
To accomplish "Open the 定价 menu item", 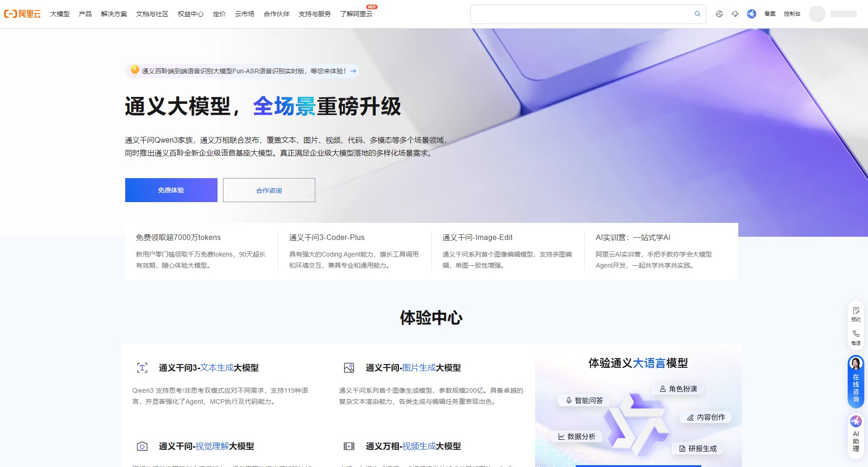I will point(219,14).
